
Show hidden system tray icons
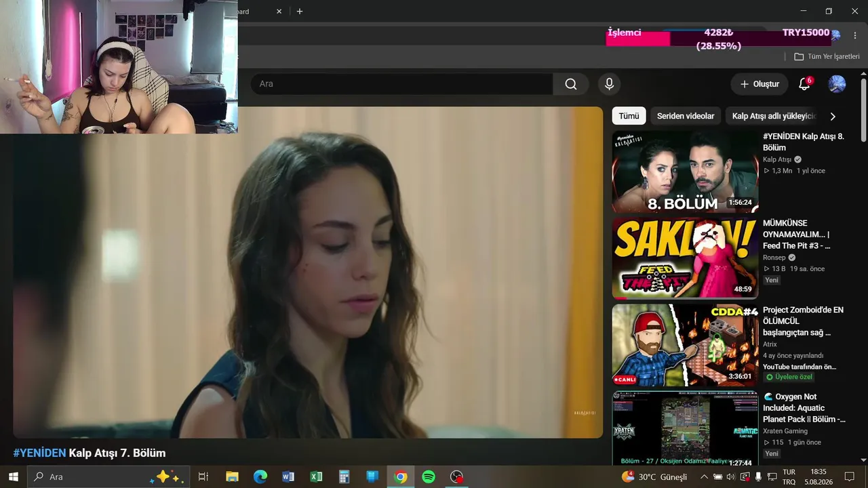(x=703, y=476)
